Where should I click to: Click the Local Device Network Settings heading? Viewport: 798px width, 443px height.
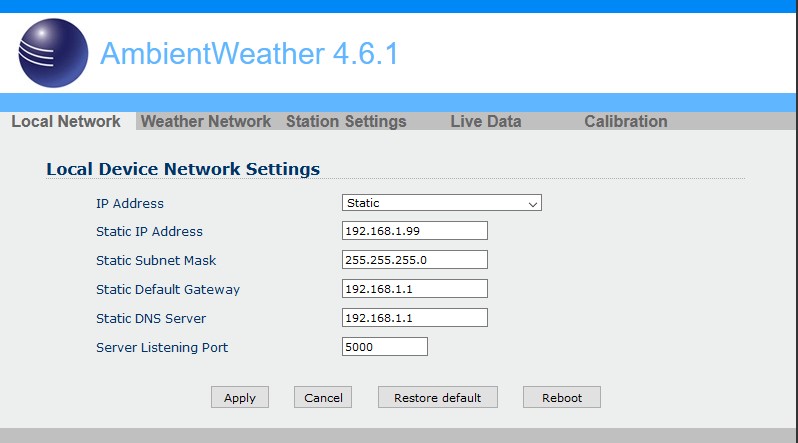183,169
